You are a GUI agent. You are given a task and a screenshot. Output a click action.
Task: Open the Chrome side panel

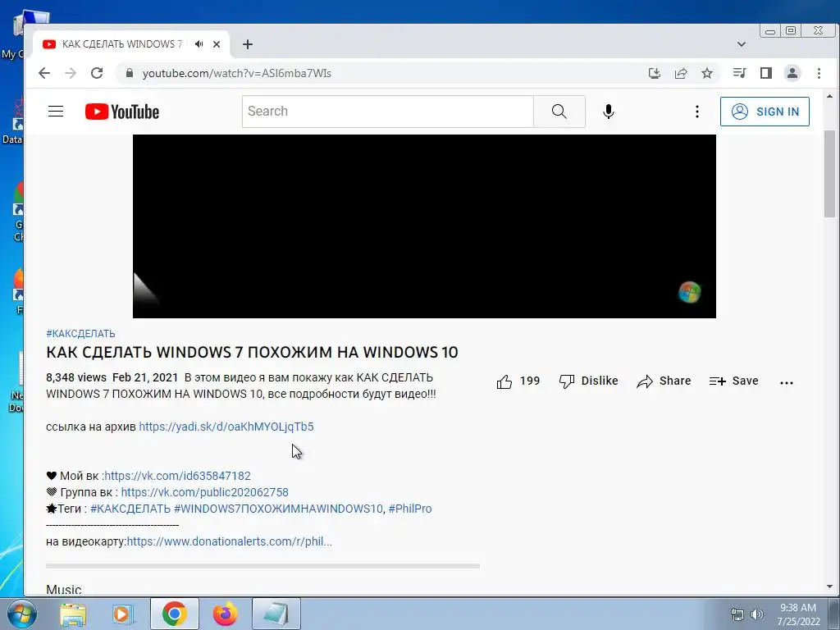(x=766, y=73)
